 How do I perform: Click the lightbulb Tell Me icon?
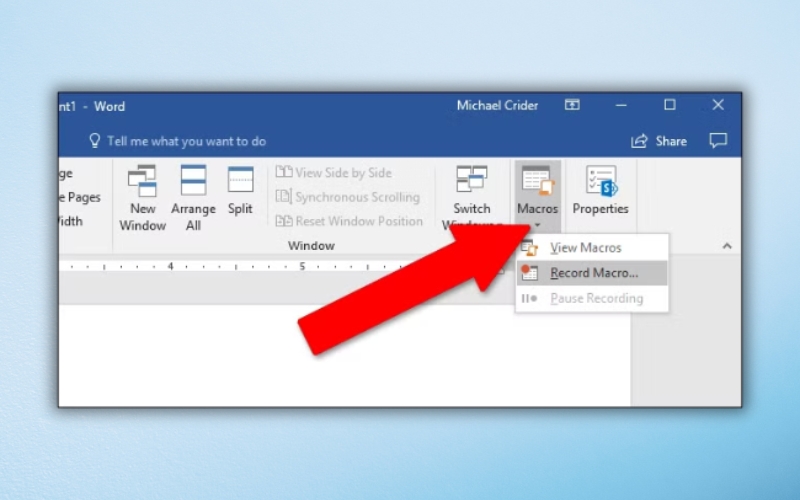(95, 141)
